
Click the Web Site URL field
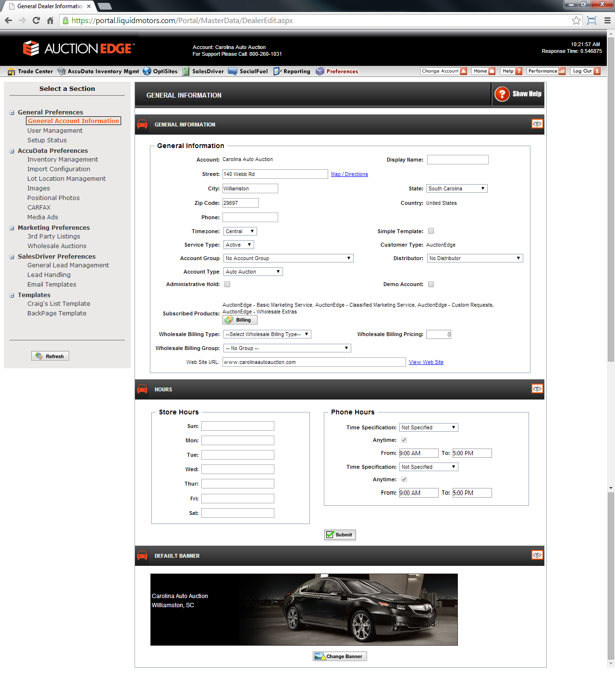click(314, 362)
